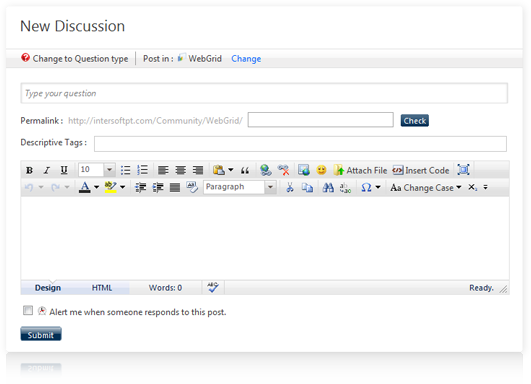This screenshot has width=531, height=384.
Task: Justify the text alignment
Action: pos(175,187)
